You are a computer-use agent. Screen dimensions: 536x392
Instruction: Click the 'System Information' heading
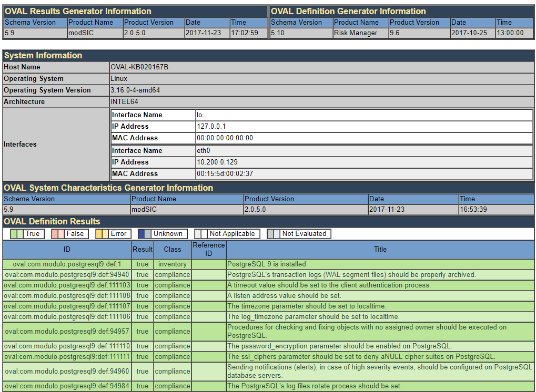click(x=43, y=56)
